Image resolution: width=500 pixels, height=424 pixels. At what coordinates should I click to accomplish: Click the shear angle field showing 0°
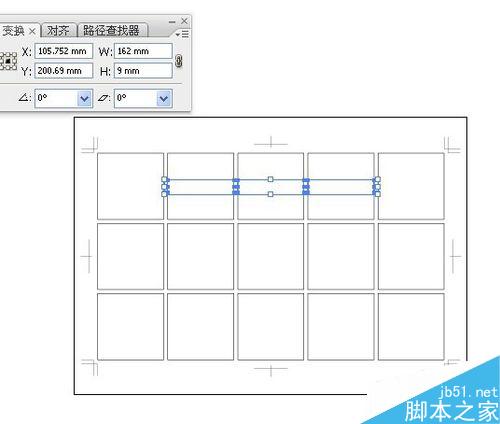(135, 98)
